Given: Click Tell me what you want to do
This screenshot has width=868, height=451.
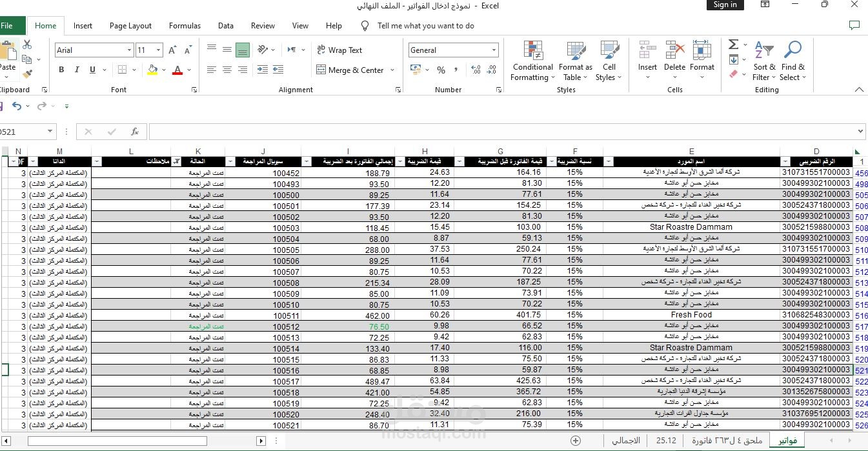Looking at the screenshot, I should [425, 26].
